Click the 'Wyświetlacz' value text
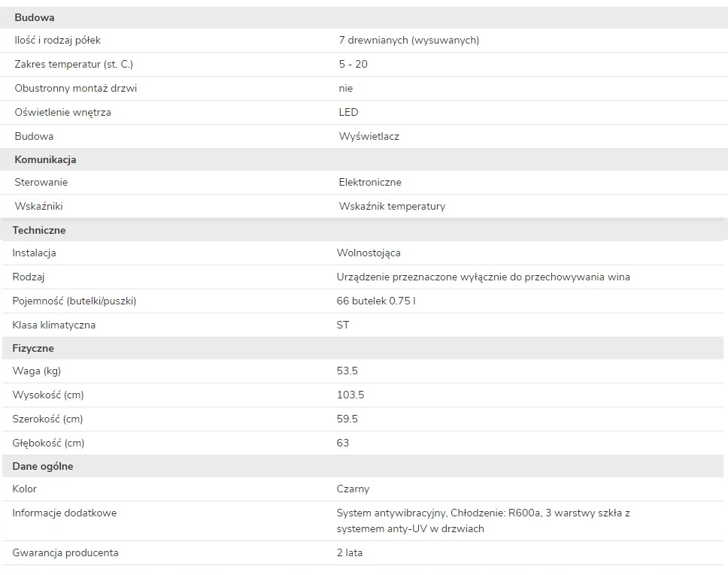The height and width of the screenshot is (575, 728). tap(369, 136)
